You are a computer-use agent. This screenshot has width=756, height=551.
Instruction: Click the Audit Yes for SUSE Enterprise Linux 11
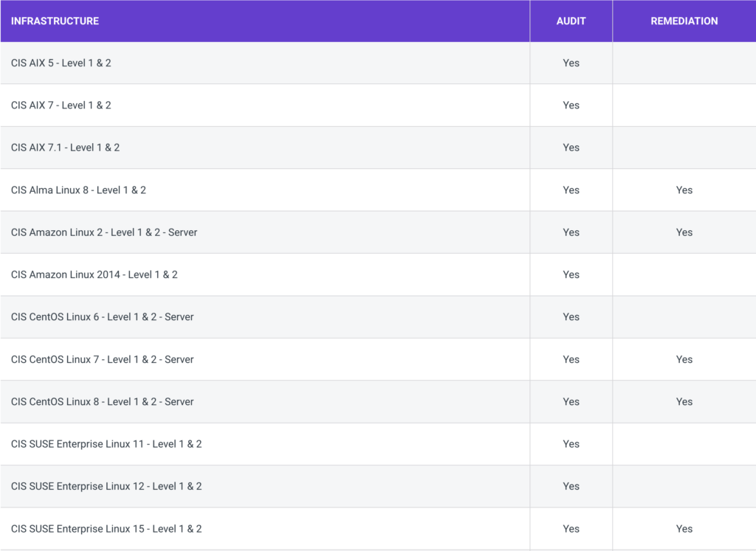(x=571, y=444)
